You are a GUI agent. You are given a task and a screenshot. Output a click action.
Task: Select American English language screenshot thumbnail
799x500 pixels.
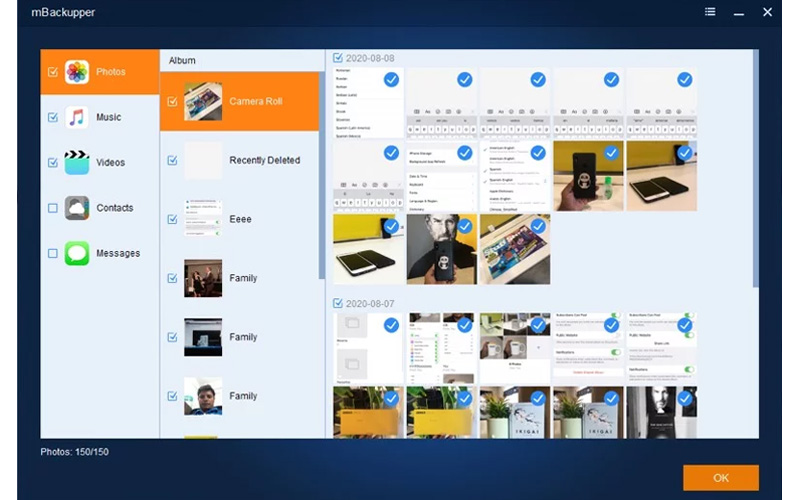click(x=515, y=176)
